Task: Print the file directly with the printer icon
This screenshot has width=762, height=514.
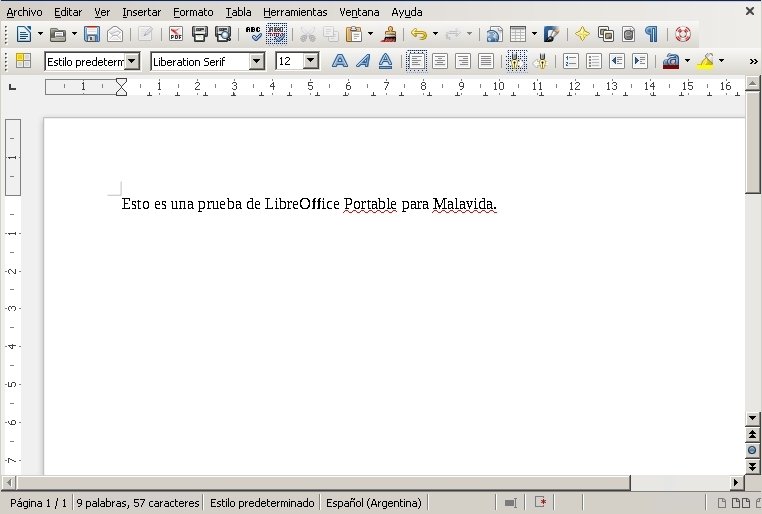Action: coord(200,34)
